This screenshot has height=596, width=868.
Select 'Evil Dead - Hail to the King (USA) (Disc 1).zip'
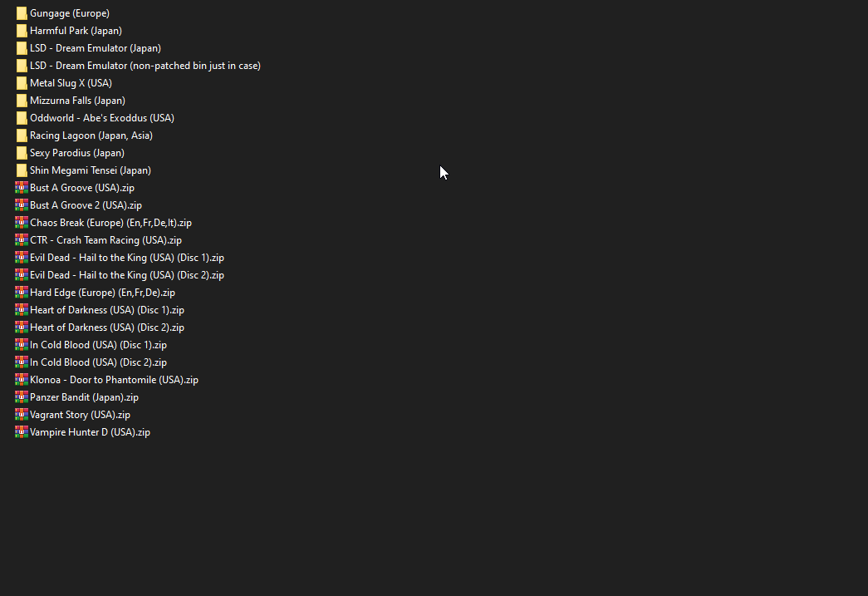(127, 258)
